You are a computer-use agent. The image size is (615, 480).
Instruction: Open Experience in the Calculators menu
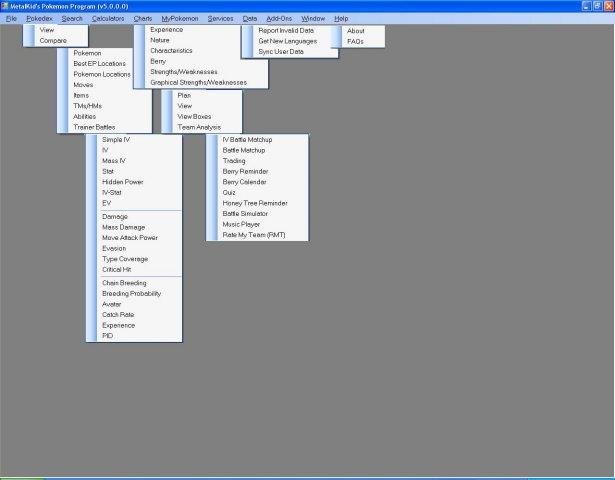[118, 325]
